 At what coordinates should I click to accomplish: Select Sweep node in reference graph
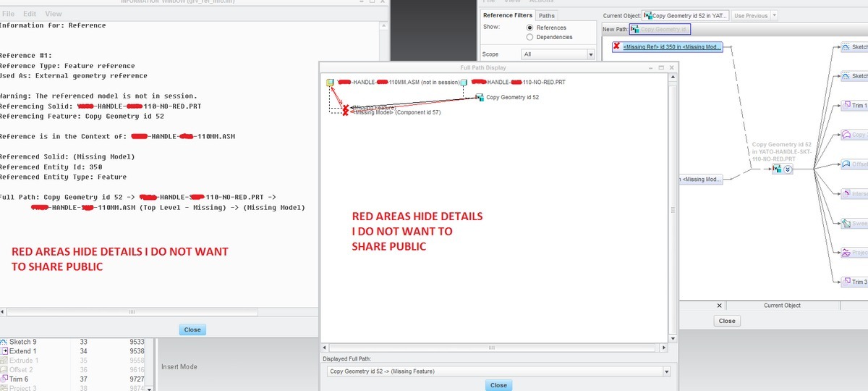854,223
